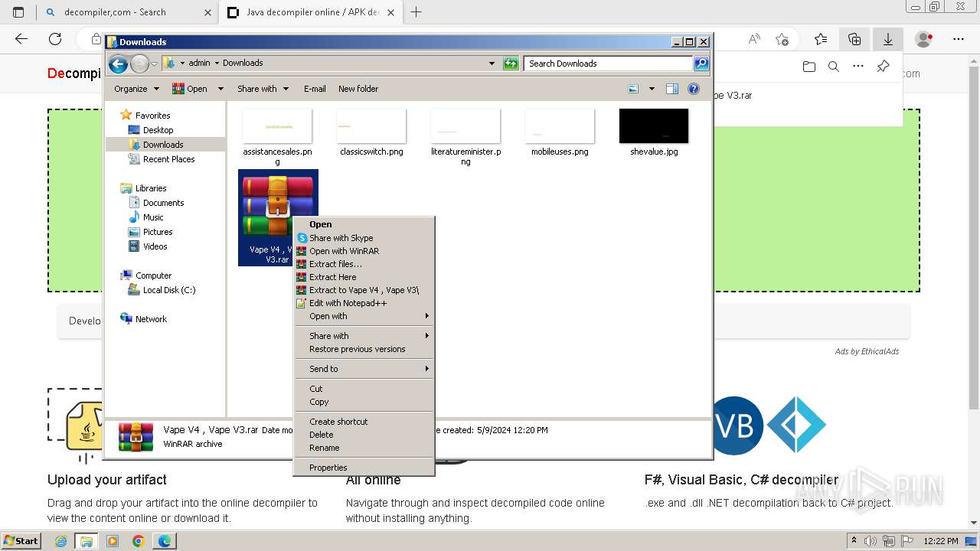Select classicswitch.png thumbnail
Viewport: 980px width, 551px height.
coord(371,126)
